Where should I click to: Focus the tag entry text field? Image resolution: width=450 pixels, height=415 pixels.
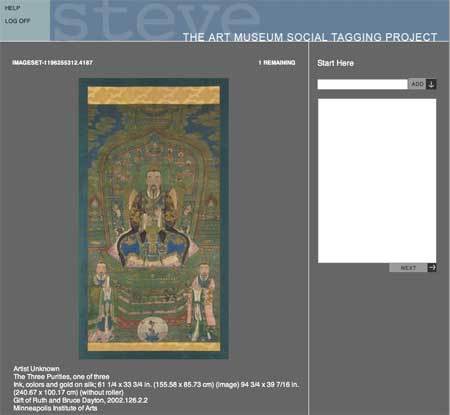363,84
